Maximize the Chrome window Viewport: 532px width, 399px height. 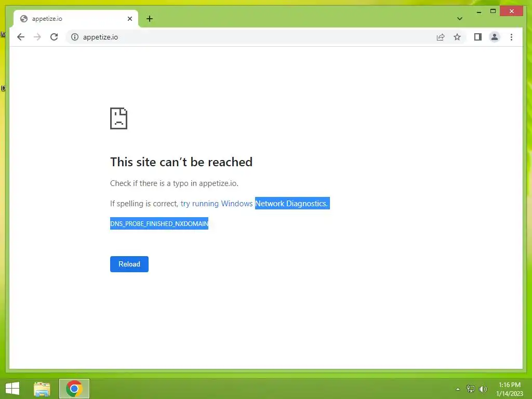pos(493,11)
